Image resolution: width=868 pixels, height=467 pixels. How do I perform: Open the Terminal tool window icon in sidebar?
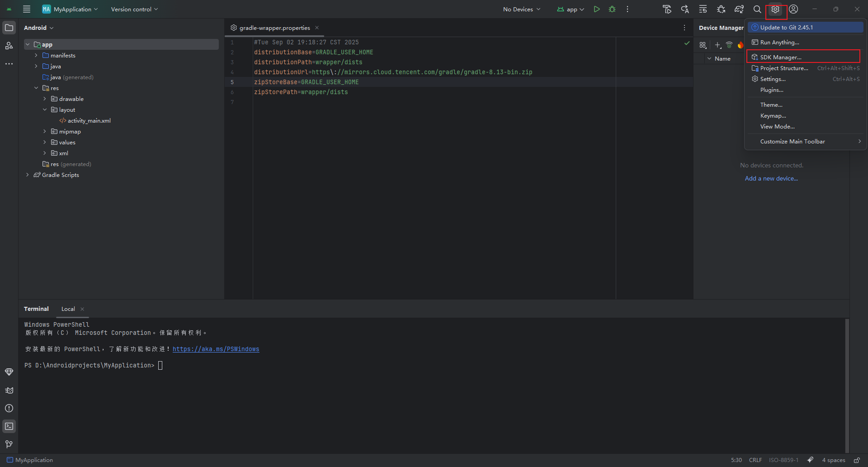9,426
